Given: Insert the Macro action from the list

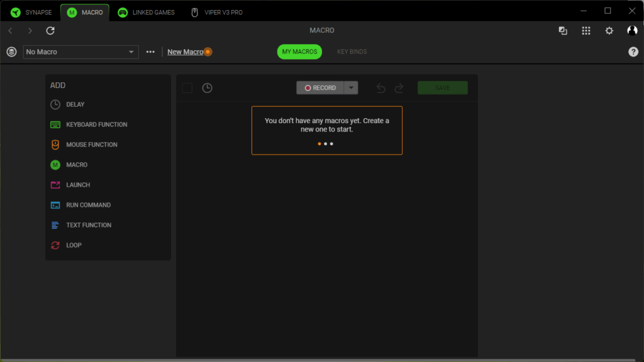Looking at the screenshot, I should pos(76,165).
